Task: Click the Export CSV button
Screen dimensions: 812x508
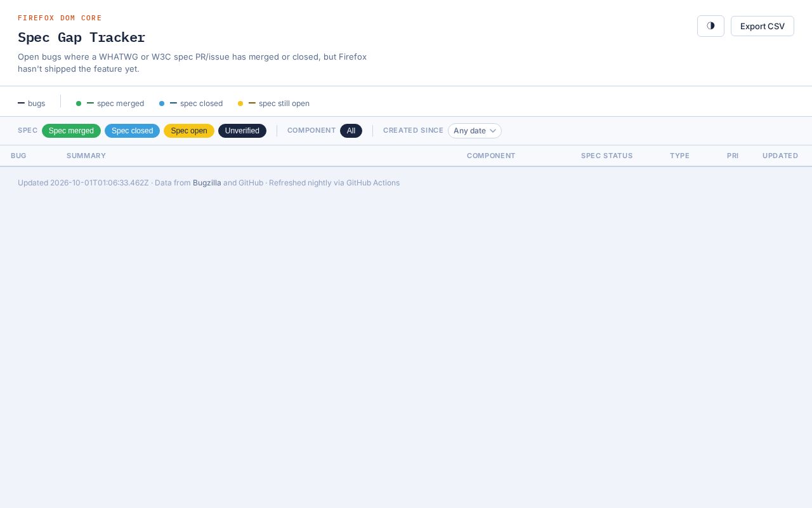Action: pos(763,26)
